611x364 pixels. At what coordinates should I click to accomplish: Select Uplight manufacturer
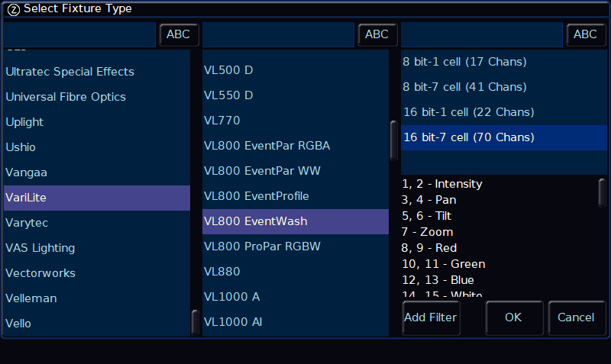tap(97, 122)
